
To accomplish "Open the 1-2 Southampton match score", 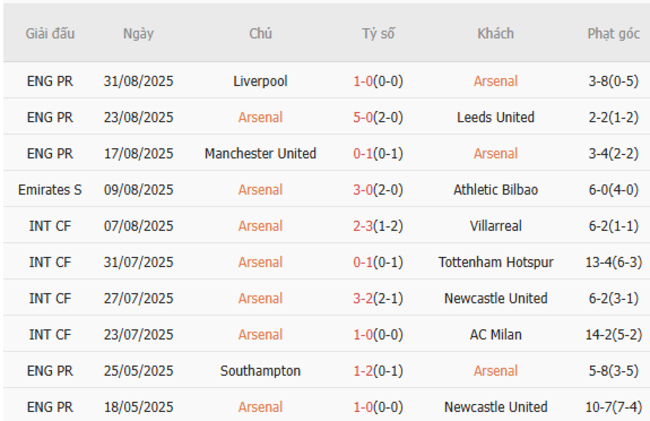I will click(377, 370).
